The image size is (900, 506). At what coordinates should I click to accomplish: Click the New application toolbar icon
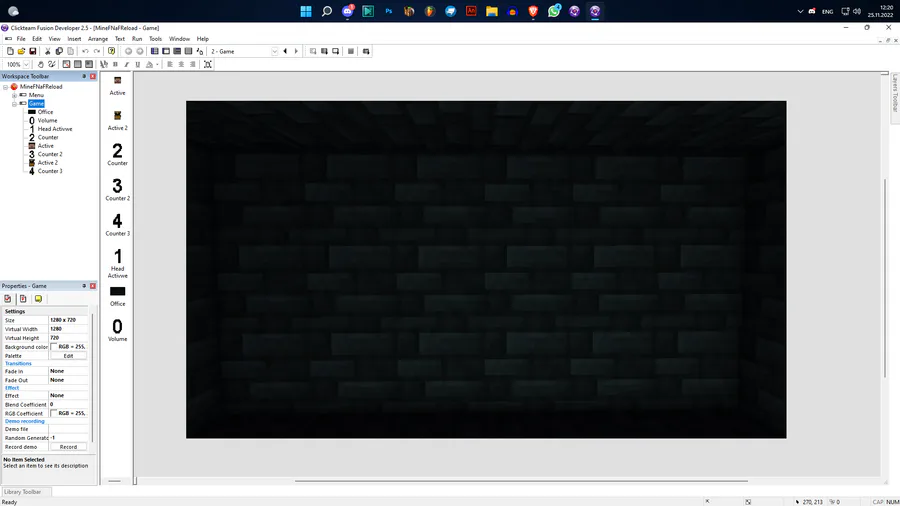10,51
